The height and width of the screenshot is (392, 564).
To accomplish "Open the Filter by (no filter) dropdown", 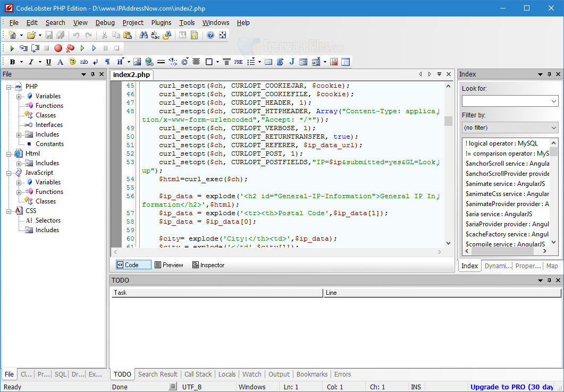I will pyautogui.click(x=553, y=127).
